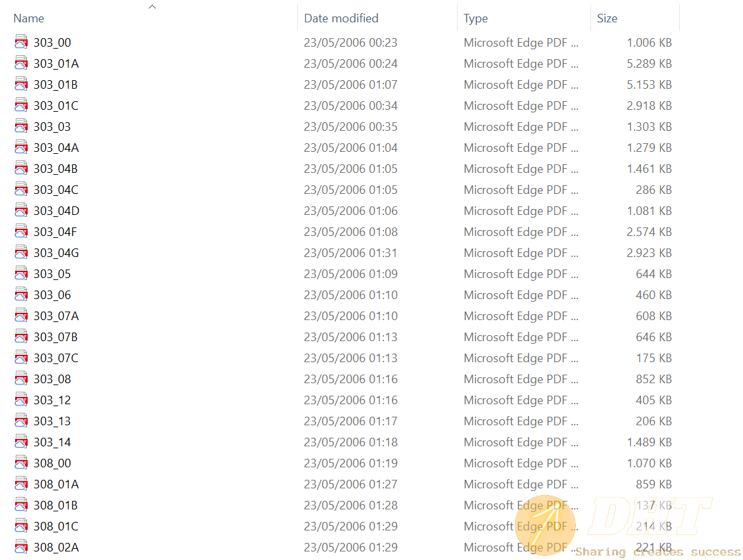Sort files by Date modified column header
This screenshot has width=743, height=560.
pyautogui.click(x=341, y=18)
